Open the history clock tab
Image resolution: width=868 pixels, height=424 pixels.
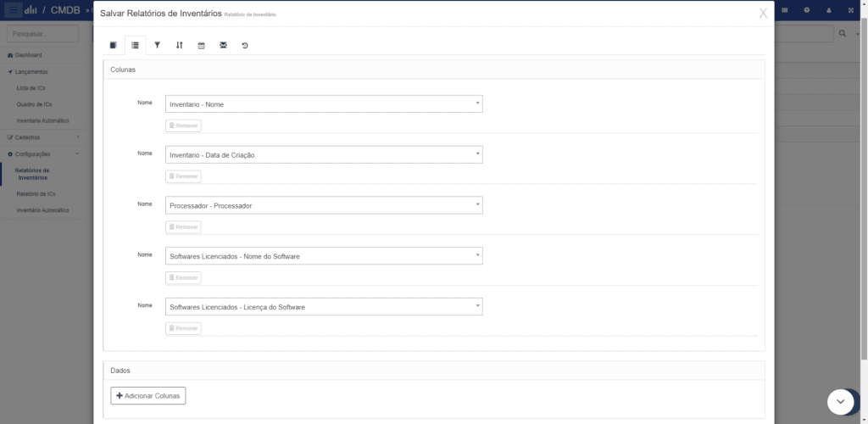(245, 46)
